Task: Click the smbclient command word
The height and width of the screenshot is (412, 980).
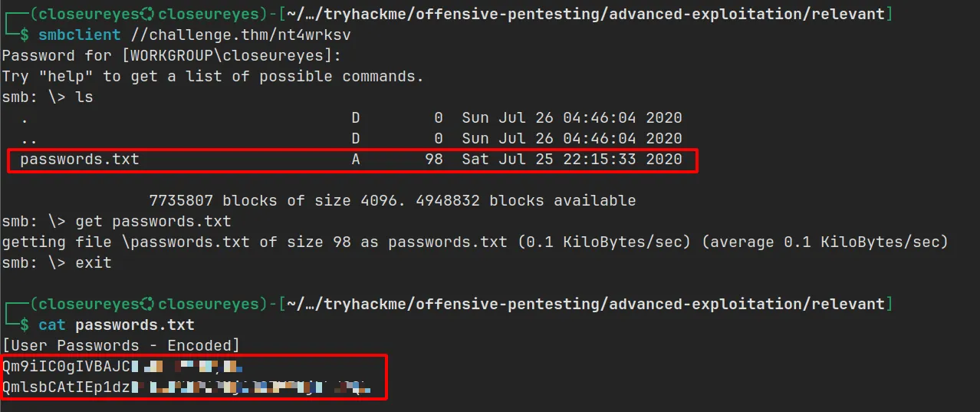Action: pyautogui.click(x=80, y=35)
